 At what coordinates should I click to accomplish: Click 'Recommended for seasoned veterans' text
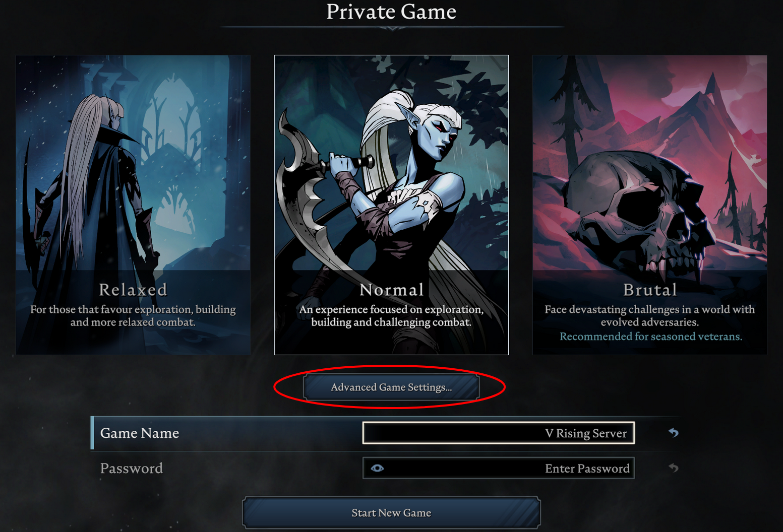coord(650,337)
